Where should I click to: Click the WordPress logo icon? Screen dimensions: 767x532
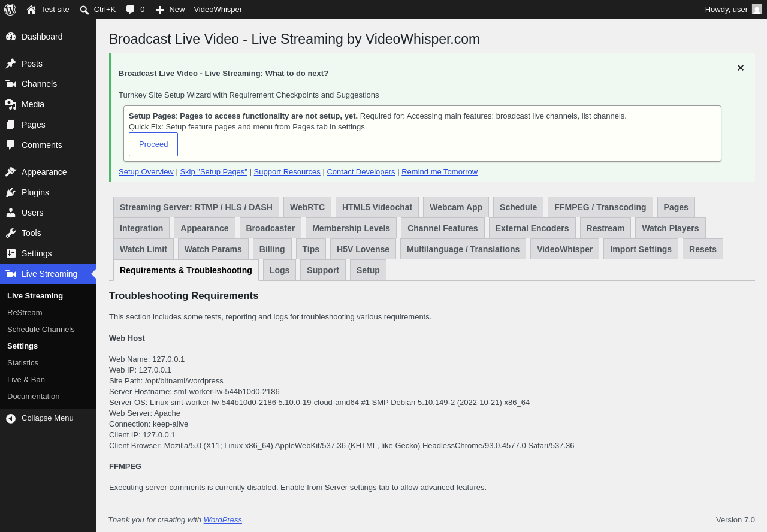pos(10,10)
